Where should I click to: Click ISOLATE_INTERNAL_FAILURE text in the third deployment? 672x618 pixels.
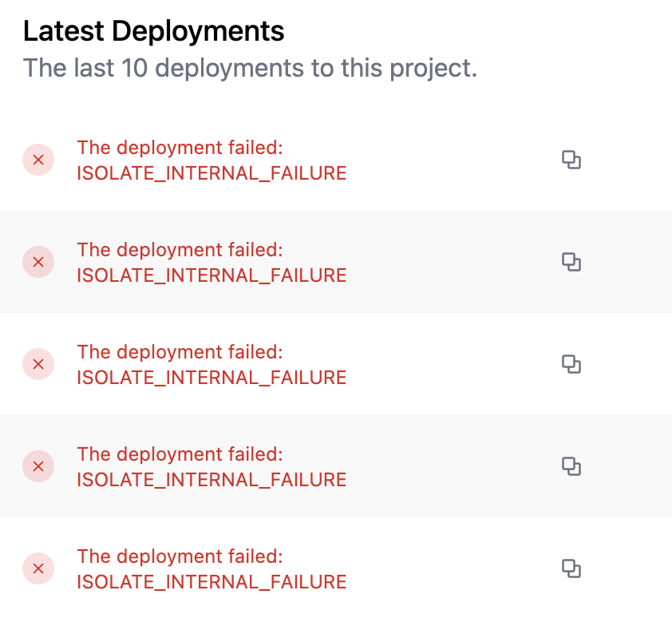(x=211, y=378)
